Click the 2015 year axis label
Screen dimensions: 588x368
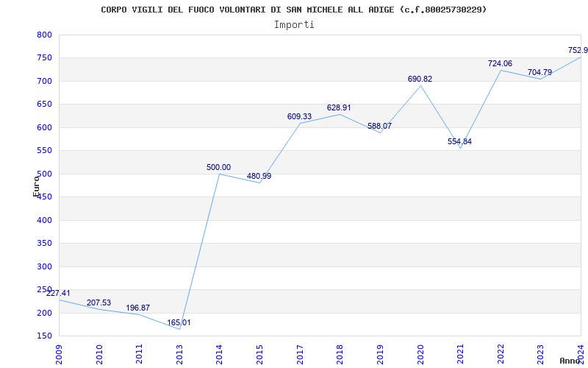260,354
